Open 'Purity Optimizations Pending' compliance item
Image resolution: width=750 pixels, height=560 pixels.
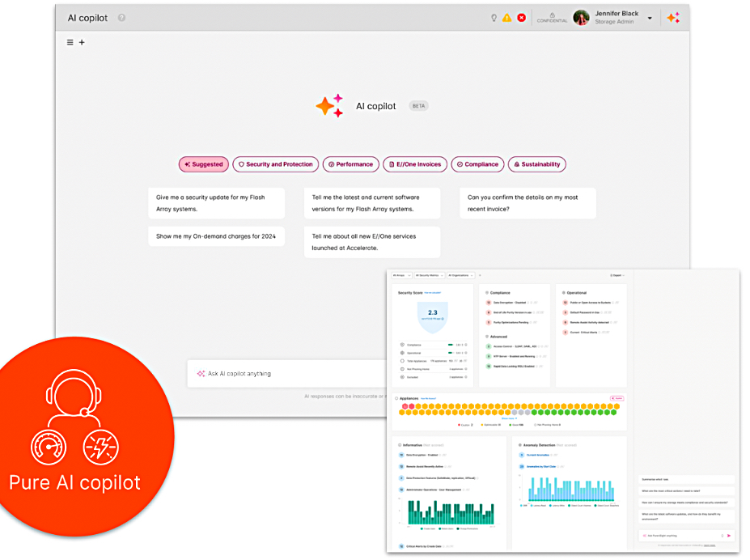click(x=511, y=322)
